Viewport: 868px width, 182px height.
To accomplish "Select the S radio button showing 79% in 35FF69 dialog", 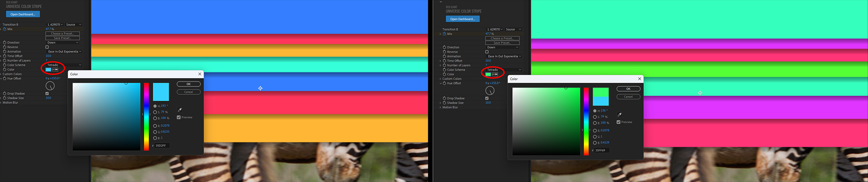I will click(594, 117).
